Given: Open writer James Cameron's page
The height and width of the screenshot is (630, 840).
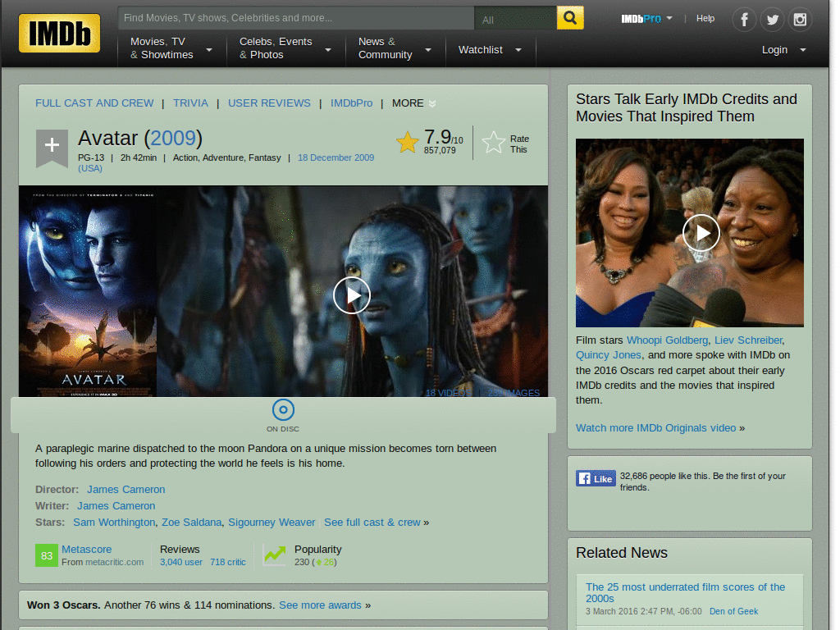Looking at the screenshot, I should tap(116, 505).
